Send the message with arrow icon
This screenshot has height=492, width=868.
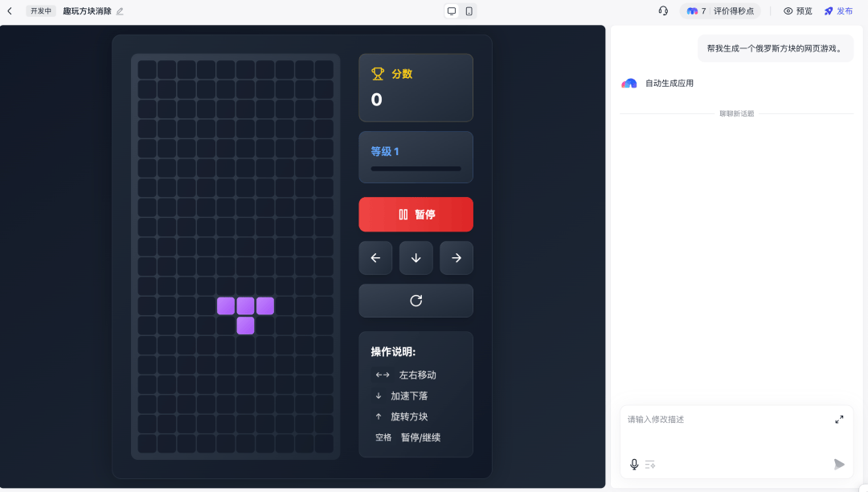pos(839,464)
